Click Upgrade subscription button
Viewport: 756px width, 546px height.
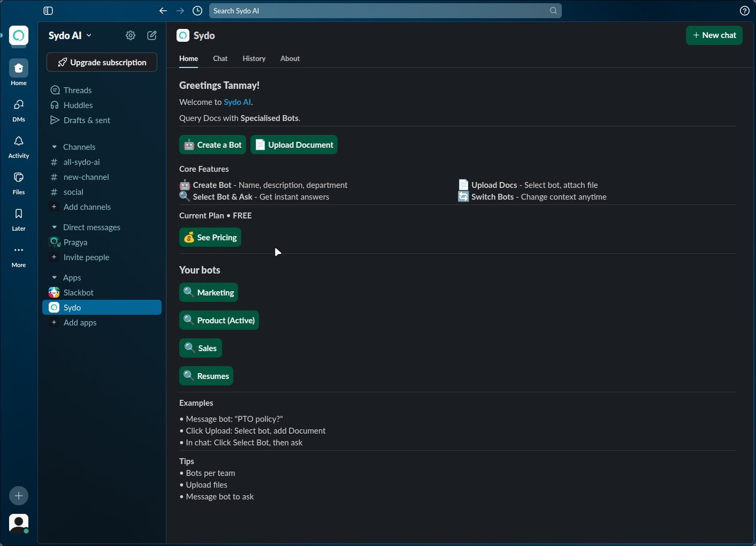pos(102,62)
